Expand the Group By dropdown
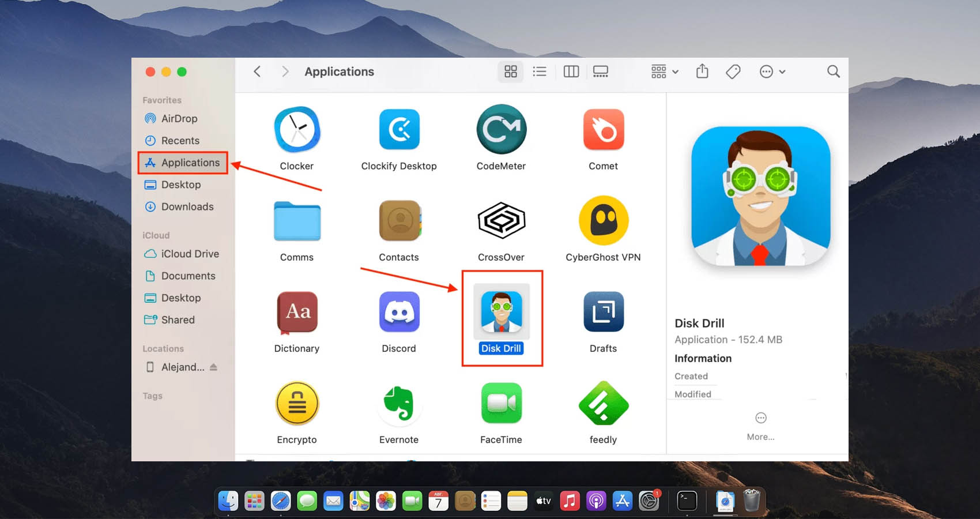Screen dimensions: 980x519 point(665,72)
